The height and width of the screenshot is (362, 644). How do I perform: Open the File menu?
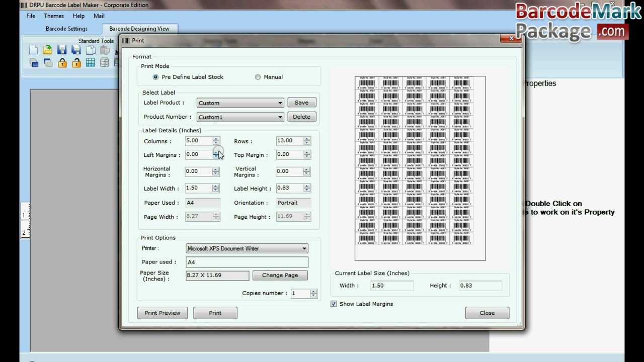(x=31, y=16)
